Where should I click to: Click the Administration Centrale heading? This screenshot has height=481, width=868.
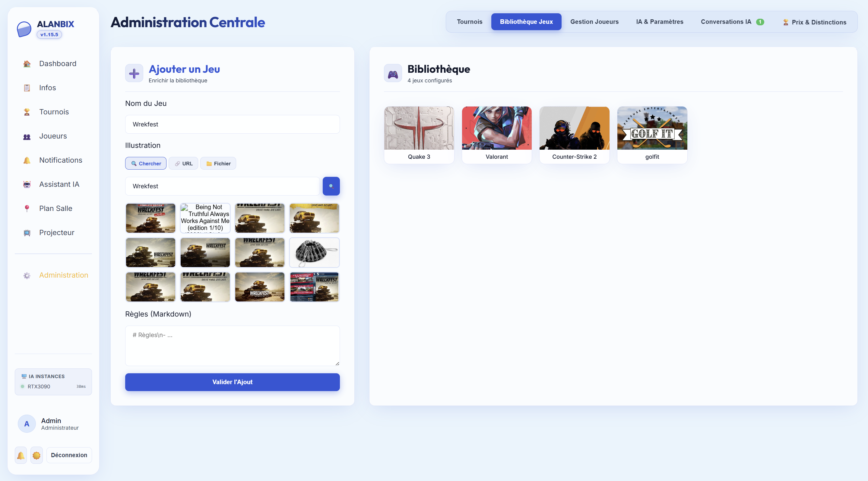pyautogui.click(x=188, y=22)
